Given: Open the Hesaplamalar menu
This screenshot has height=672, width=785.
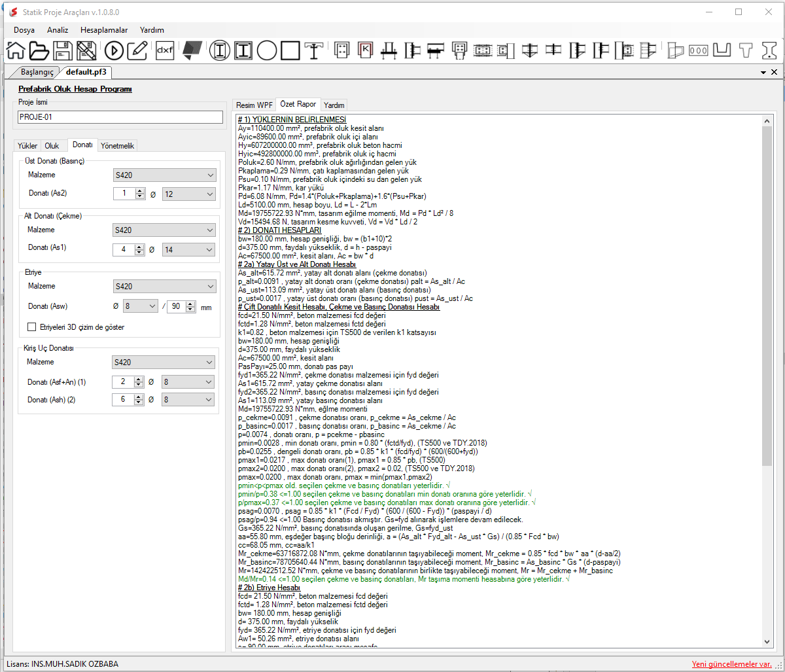Looking at the screenshot, I should 104,30.
